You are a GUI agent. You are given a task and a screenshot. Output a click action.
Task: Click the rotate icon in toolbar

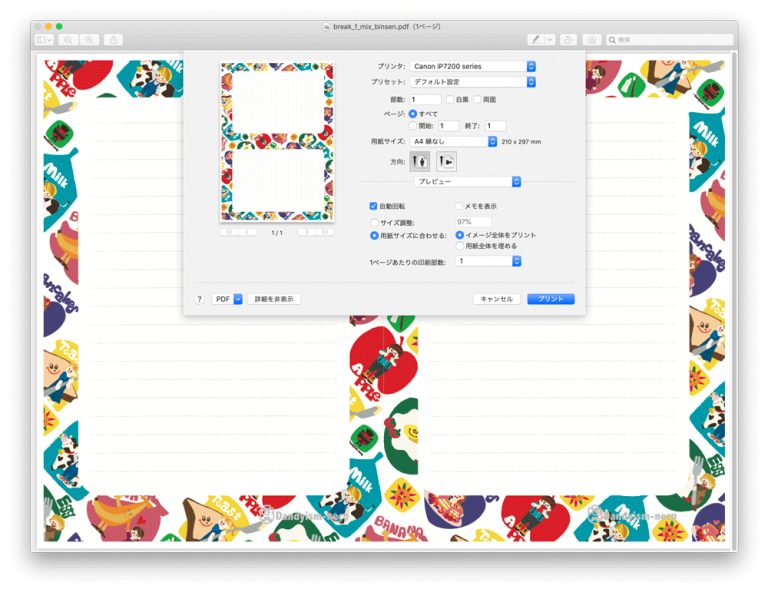(568, 40)
